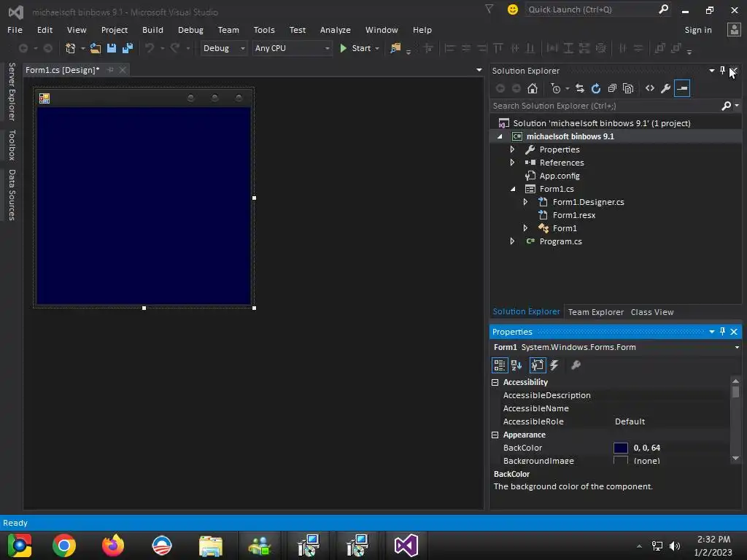Viewport: 747px width, 560px height.
Task: Click the Sign in link
Action: tap(698, 29)
